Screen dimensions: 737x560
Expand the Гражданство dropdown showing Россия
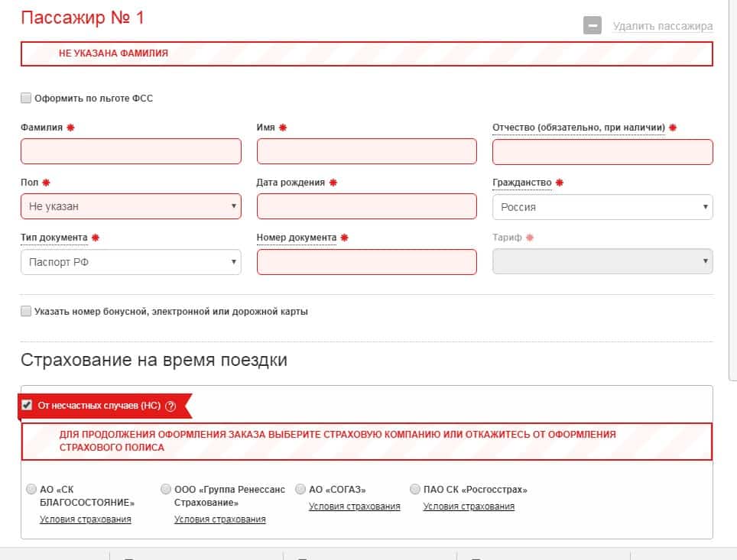click(x=602, y=207)
